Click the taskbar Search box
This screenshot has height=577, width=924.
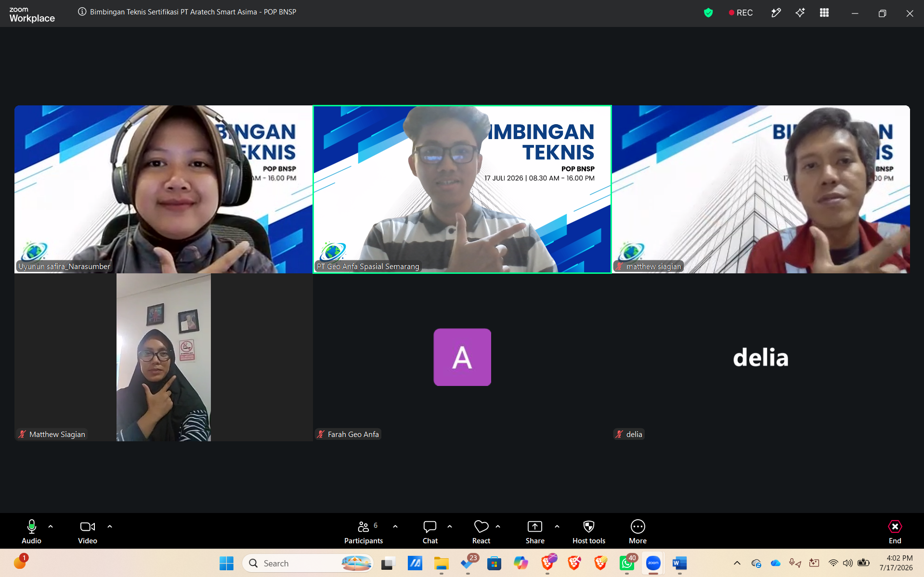[308, 563]
